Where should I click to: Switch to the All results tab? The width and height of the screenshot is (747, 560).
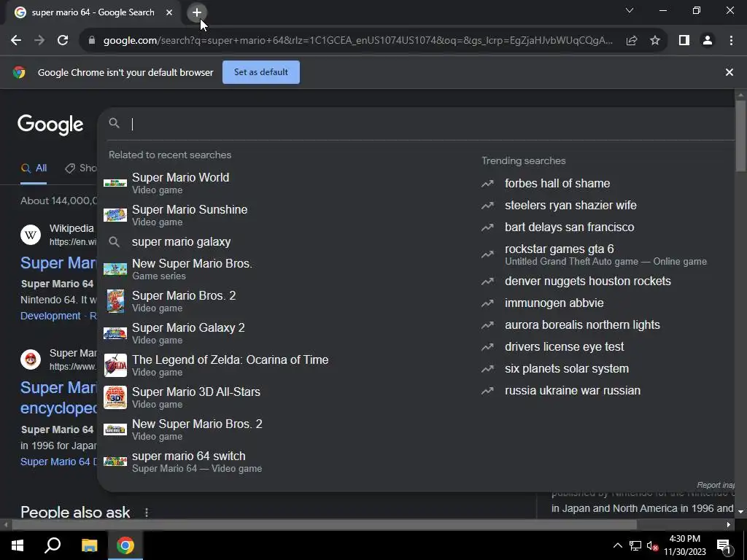coord(34,168)
